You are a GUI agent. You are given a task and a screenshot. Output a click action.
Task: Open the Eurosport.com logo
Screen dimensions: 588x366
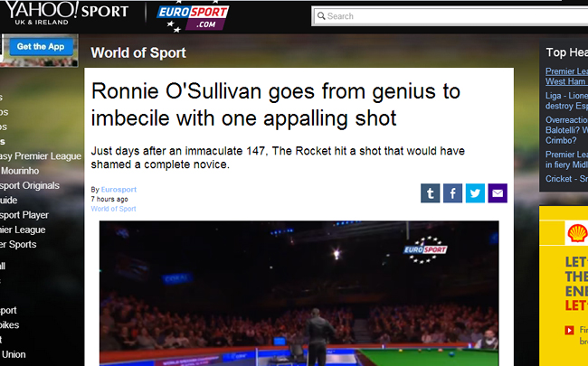[x=193, y=16]
